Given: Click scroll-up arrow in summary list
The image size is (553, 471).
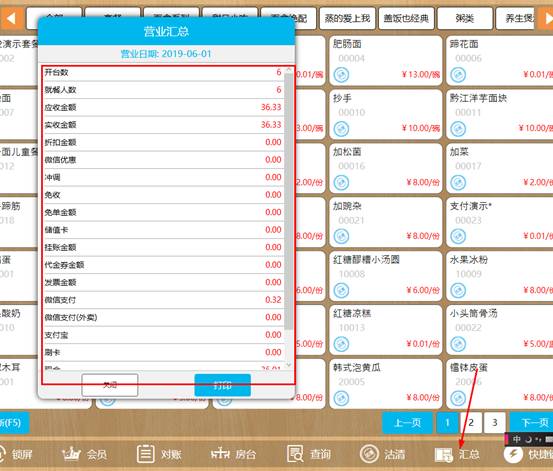Looking at the screenshot, I should click(x=289, y=70).
